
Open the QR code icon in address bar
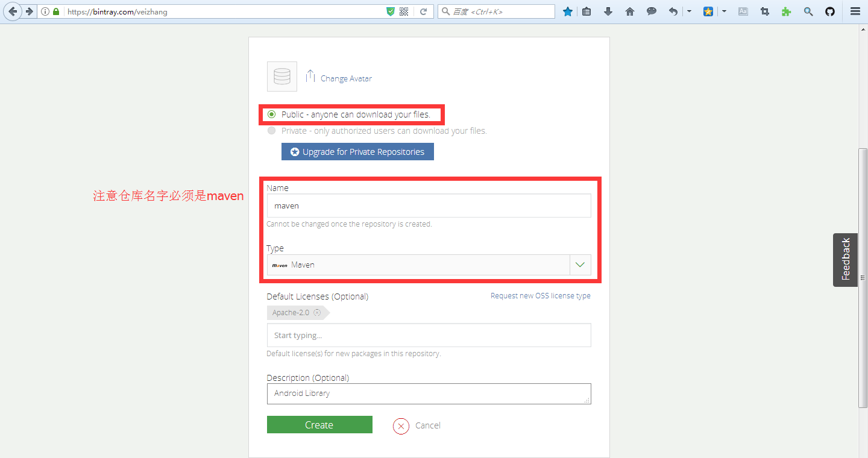point(404,11)
